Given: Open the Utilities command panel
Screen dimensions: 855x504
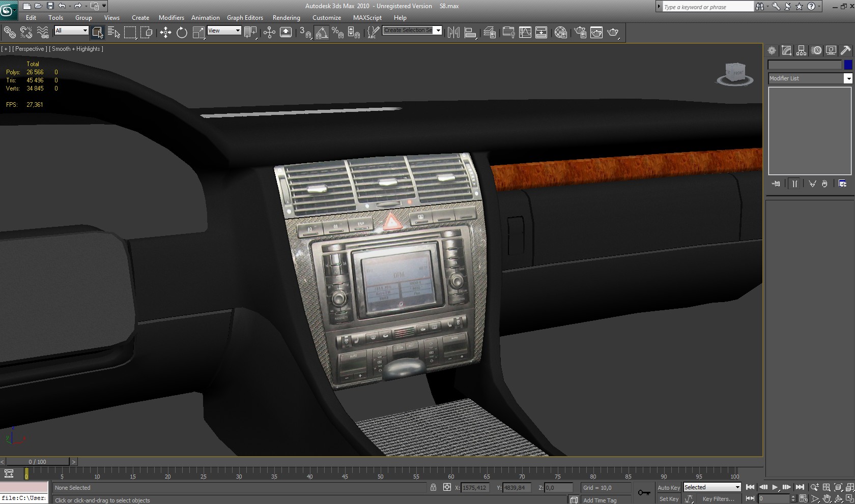Looking at the screenshot, I should click(x=845, y=50).
